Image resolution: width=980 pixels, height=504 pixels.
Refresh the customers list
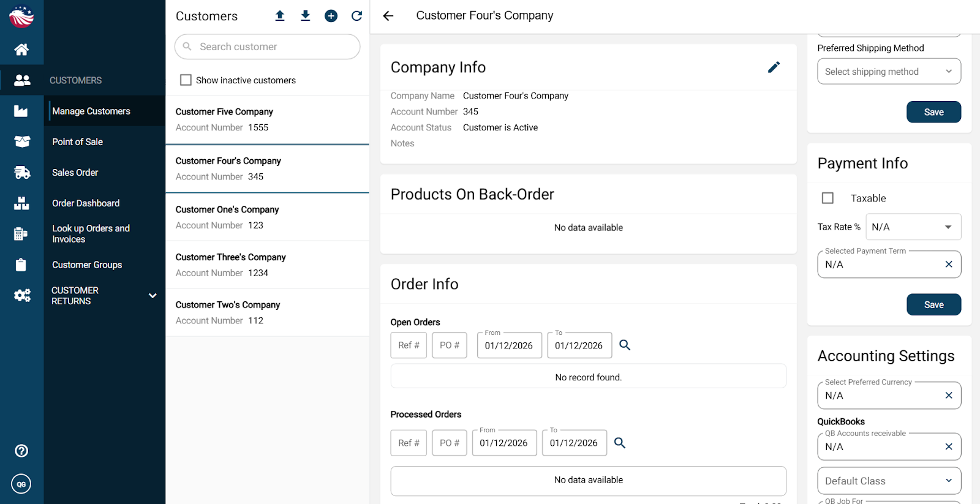point(356,16)
